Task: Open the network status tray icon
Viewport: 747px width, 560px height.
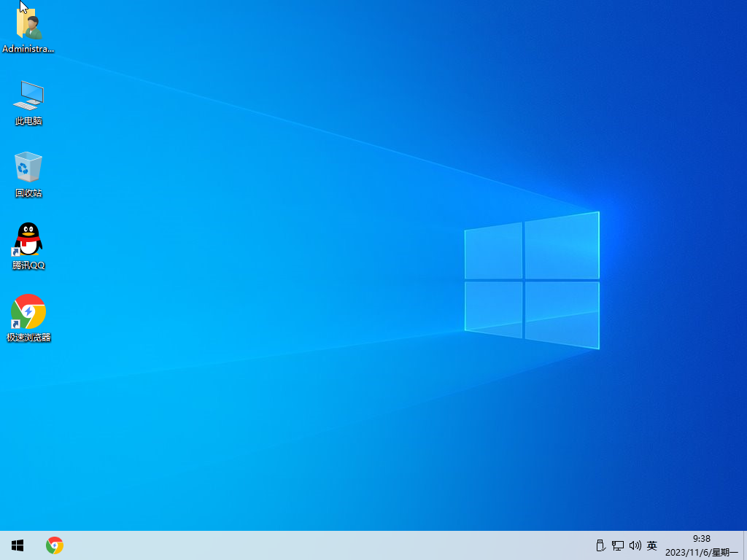Action: [x=618, y=545]
